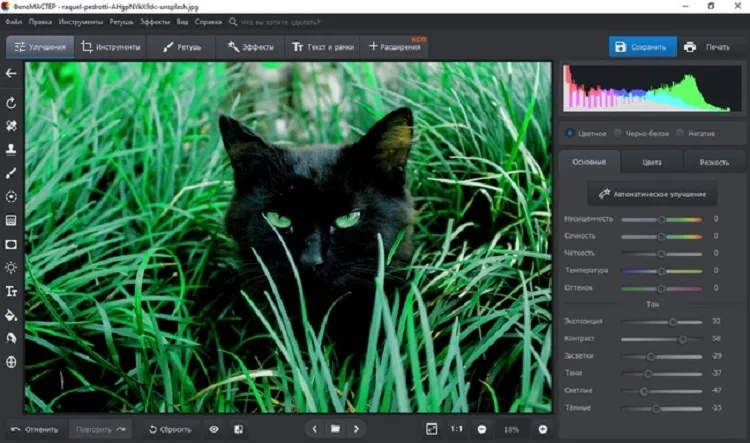Click the Светлые value -47

(716, 390)
